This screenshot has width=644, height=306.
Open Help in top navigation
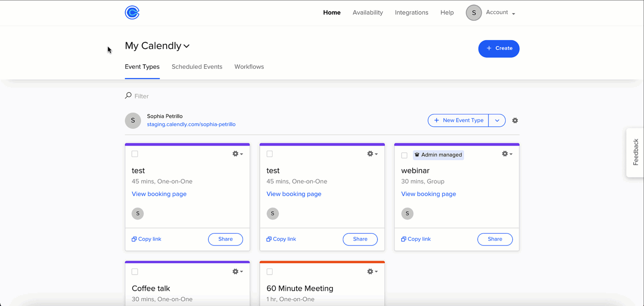[x=447, y=12]
